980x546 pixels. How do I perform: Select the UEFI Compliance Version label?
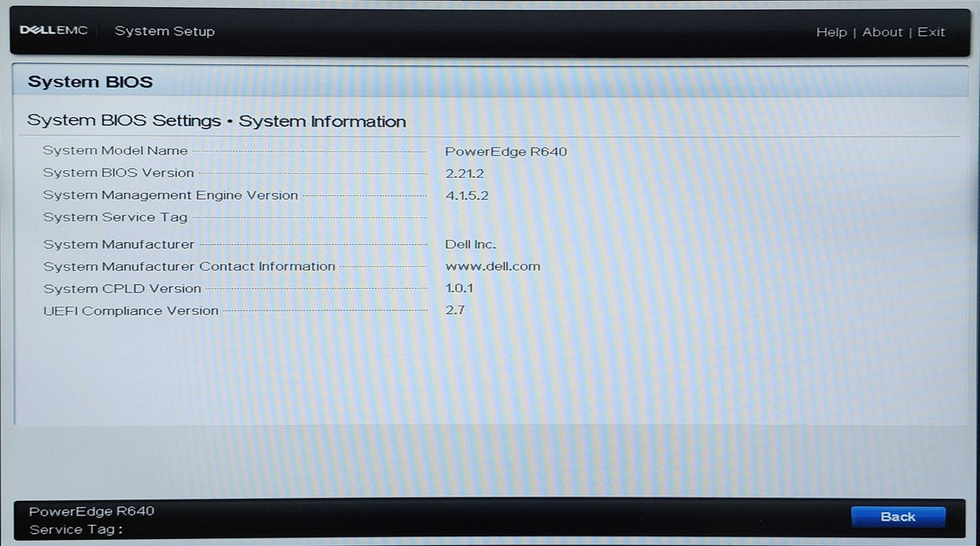coord(131,310)
